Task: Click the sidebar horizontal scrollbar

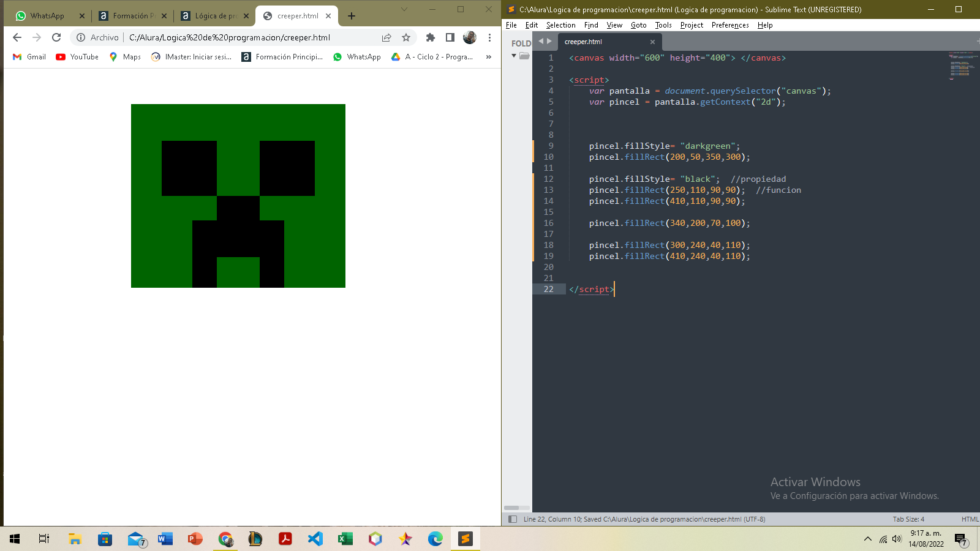Action: [x=517, y=508]
